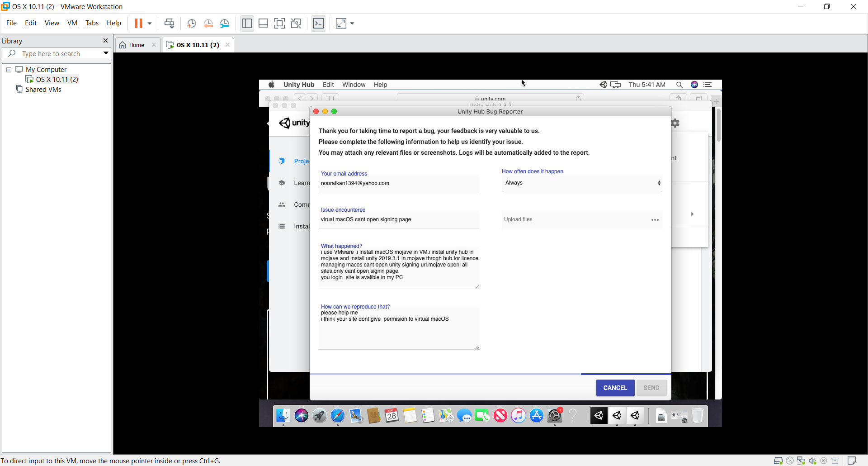
Task: Click the library search field
Action: pyautogui.click(x=57, y=53)
